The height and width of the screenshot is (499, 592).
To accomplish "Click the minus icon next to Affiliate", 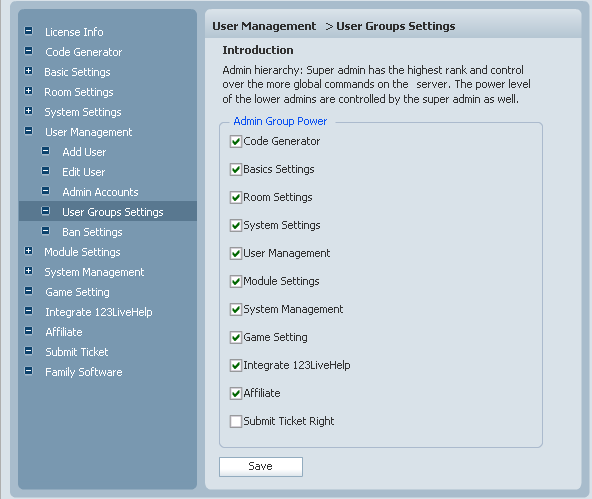I will [x=28, y=331].
